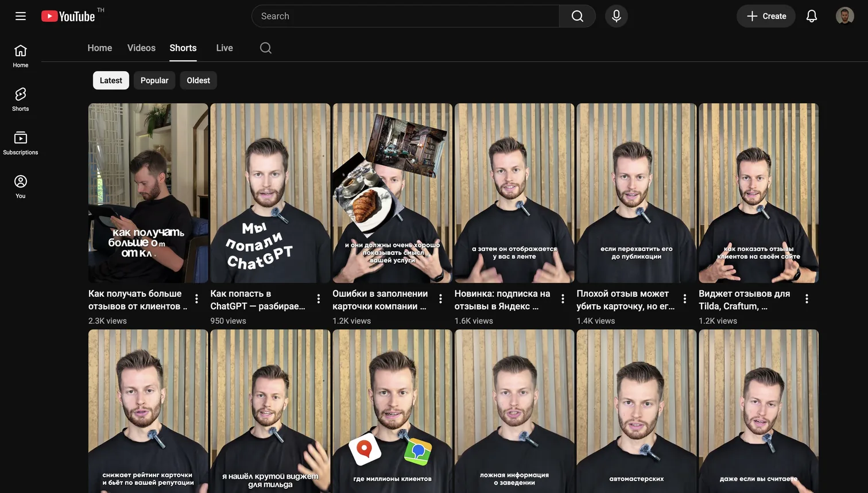Open 'Новинка: подписка на отзывы в Яндекс' title
The height and width of the screenshot is (493, 868).
[502, 300]
